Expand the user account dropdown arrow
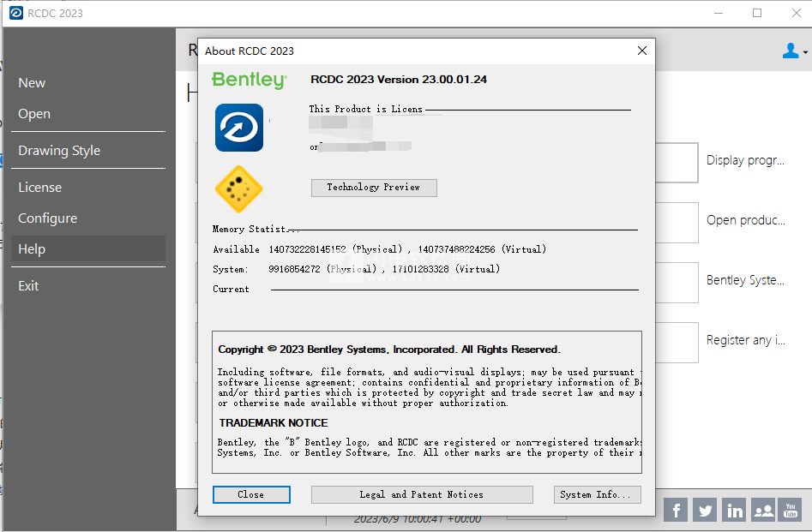This screenshot has width=812, height=532. pyautogui.click(x=805, y=52)
